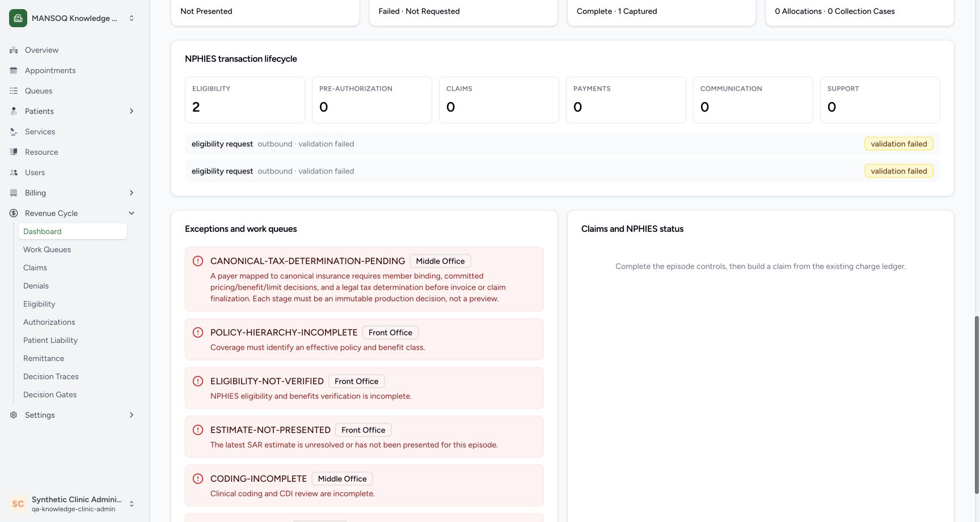Go to the Claims page
This screenshot has width=980, height=522.
pyautogui.click(x=73, y=268)
